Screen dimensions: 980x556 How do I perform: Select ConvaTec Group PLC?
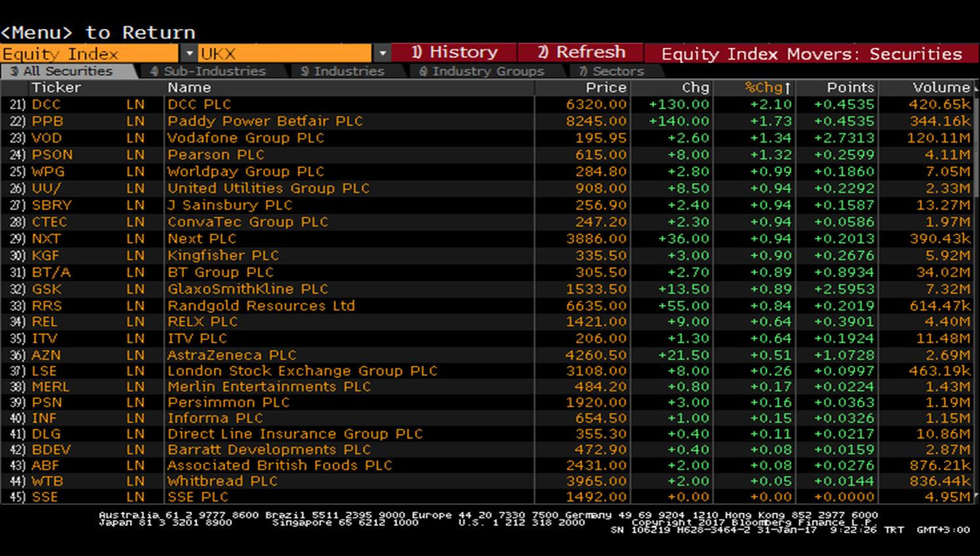(248, 222)
